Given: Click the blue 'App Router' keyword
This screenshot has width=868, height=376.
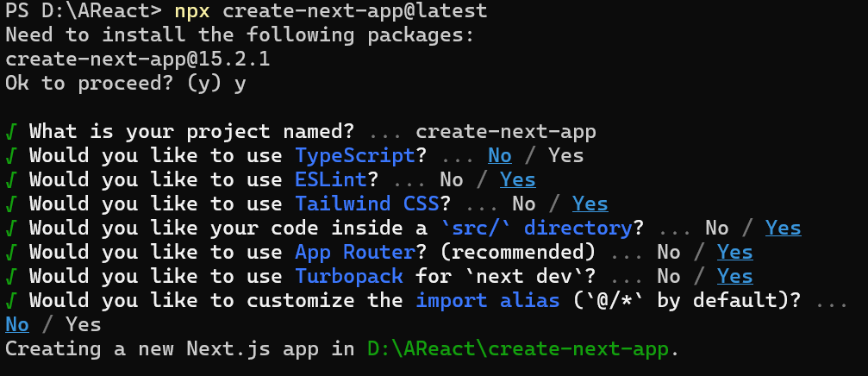Looking at the screenshot, I should click(x=355, y=252).
